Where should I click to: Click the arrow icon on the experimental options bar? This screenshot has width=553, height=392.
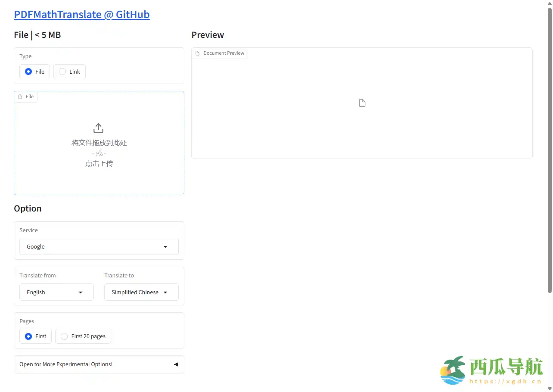176,364
